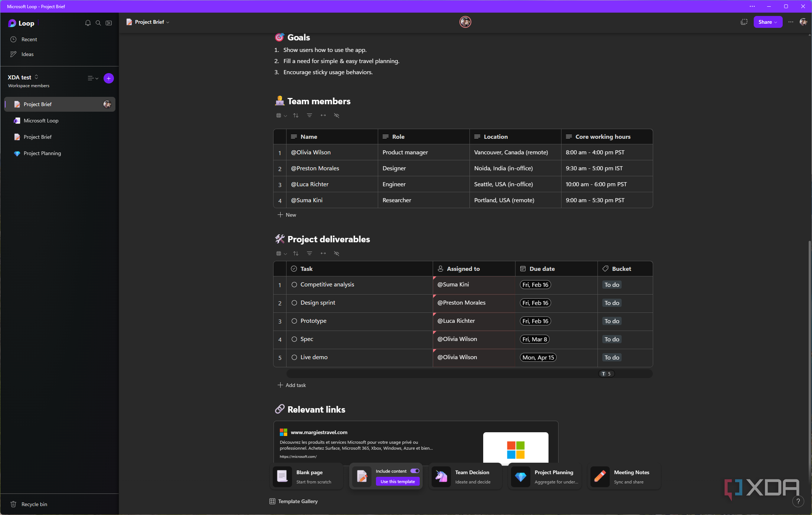This screenshot has width=812, height=515.
Task: Expand the Project Brief title dropdown
Action: (168, 22)
